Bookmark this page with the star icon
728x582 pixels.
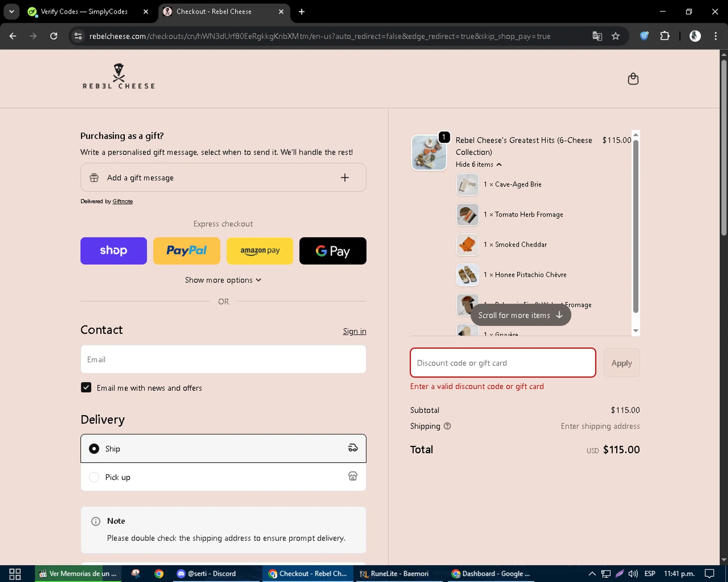coord(615,36)
